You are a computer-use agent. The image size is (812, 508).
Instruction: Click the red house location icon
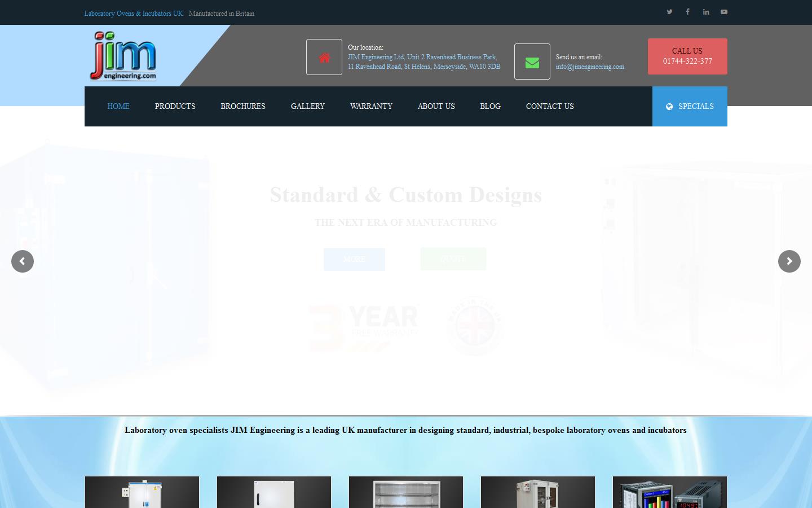[324, 56]
